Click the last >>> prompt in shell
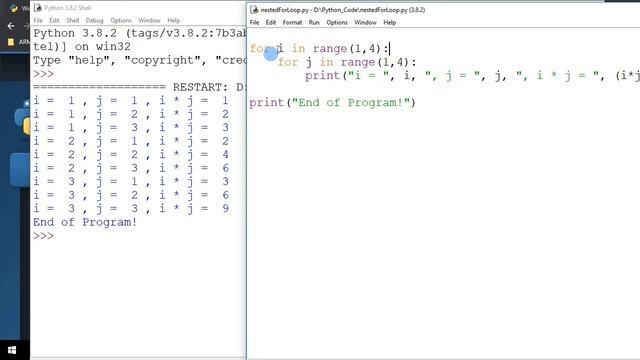Image resolution: width=640 pixels, height=360 pixels. [x=43, y=236]
